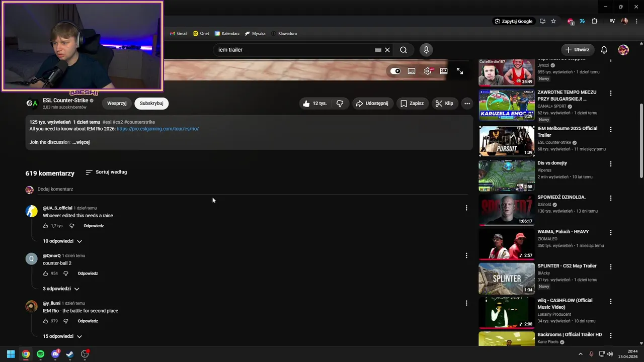Like the "Whoever edited this needs a raise" comment

(46, 226)
